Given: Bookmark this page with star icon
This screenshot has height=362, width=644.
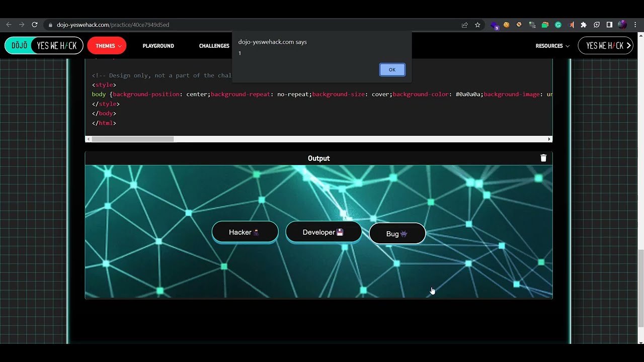Looking at the screenshot, I should 477,25.
